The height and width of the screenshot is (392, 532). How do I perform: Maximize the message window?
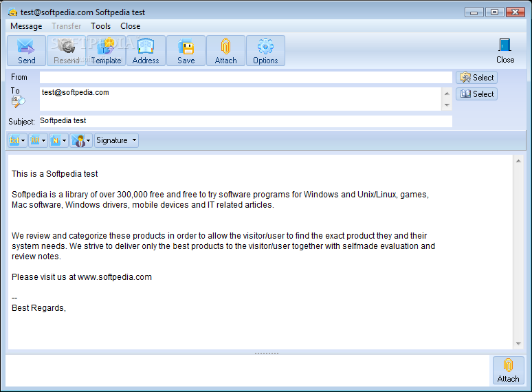pos(494,12)
